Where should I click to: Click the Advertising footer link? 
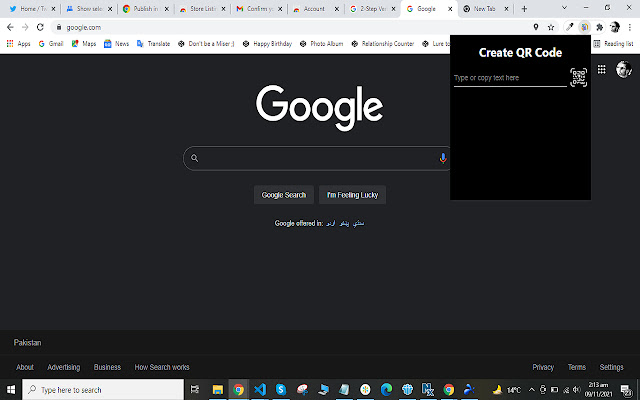64,367
